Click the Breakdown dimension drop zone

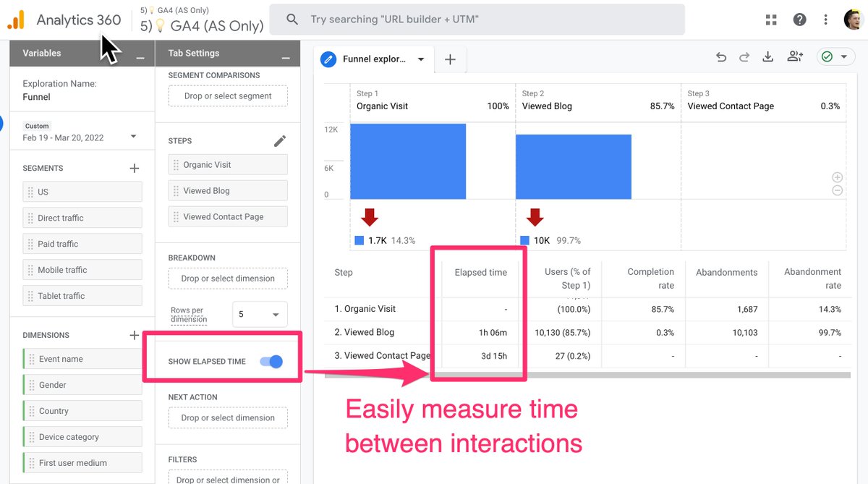coord(228,278)
